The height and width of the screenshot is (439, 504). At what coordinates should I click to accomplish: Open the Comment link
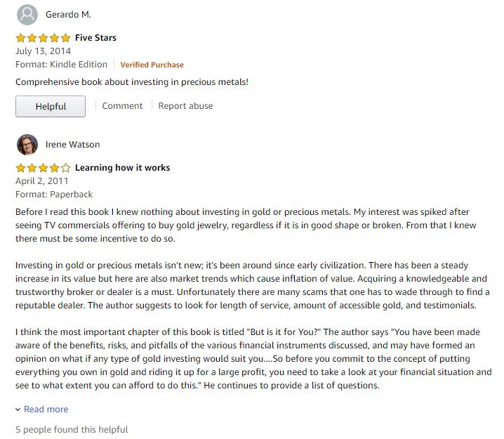click(122, 106)
